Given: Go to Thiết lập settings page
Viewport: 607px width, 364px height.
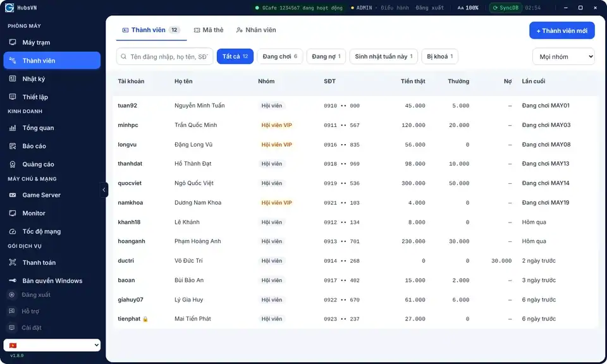Looking at the screenshot, I should 52,97.
